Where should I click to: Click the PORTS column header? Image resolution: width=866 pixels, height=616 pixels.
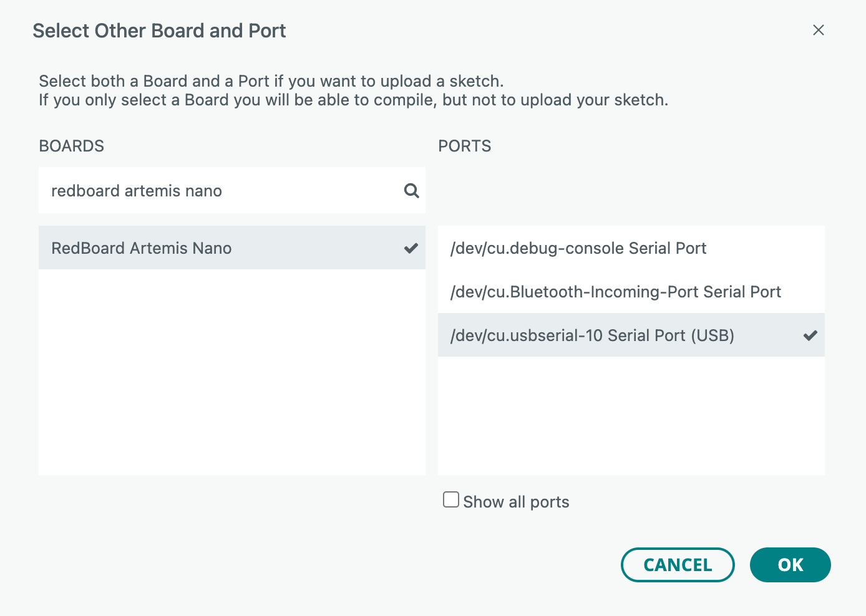[x=464, y=146]
